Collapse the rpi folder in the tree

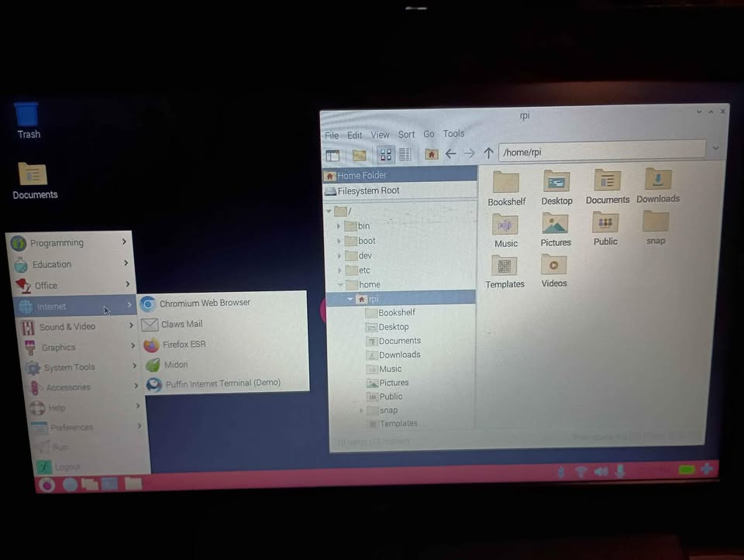point(350,299)
